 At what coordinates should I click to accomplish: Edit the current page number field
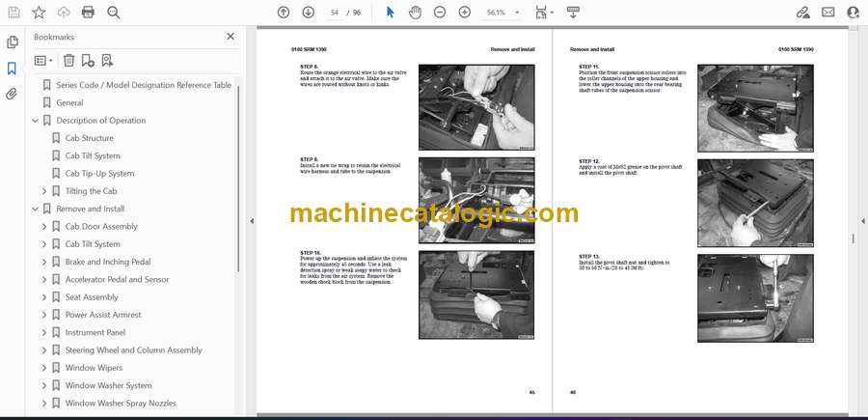[335, 13]
